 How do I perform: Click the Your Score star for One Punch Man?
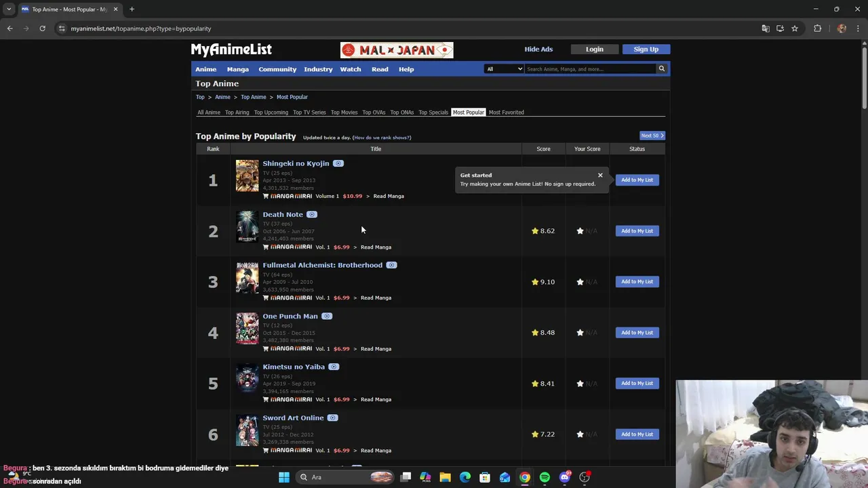(580, 333)
